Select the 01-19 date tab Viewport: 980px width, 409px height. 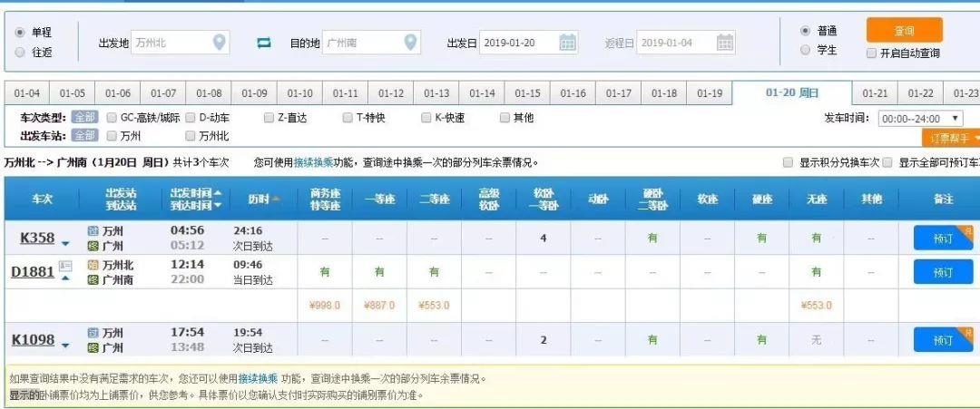710,93
